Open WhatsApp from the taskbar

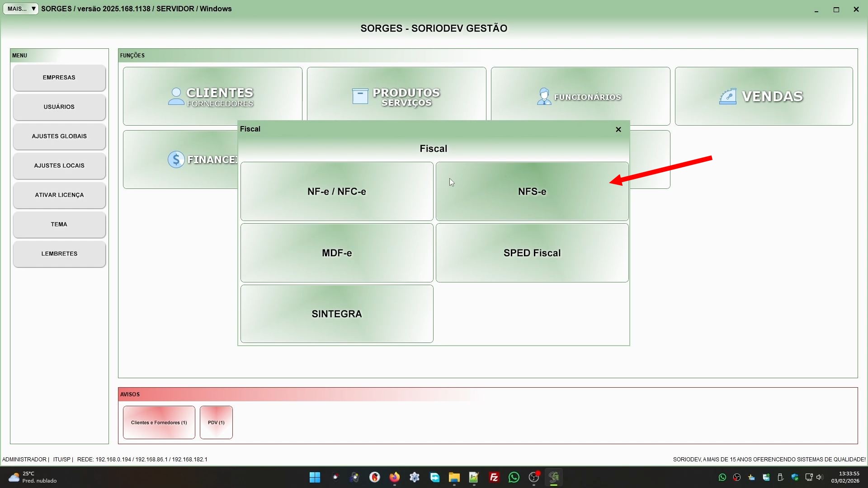click(514, 477)
